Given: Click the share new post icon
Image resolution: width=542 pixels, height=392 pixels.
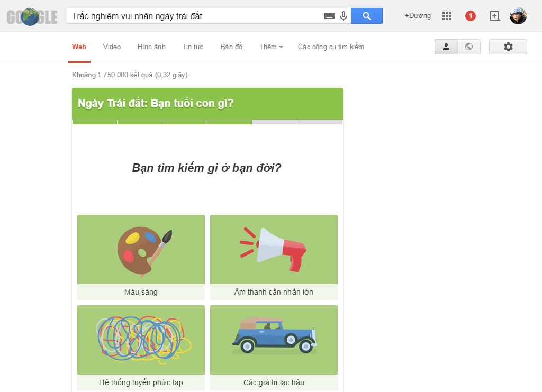Looking at the screenshot, I should [495, 16].
